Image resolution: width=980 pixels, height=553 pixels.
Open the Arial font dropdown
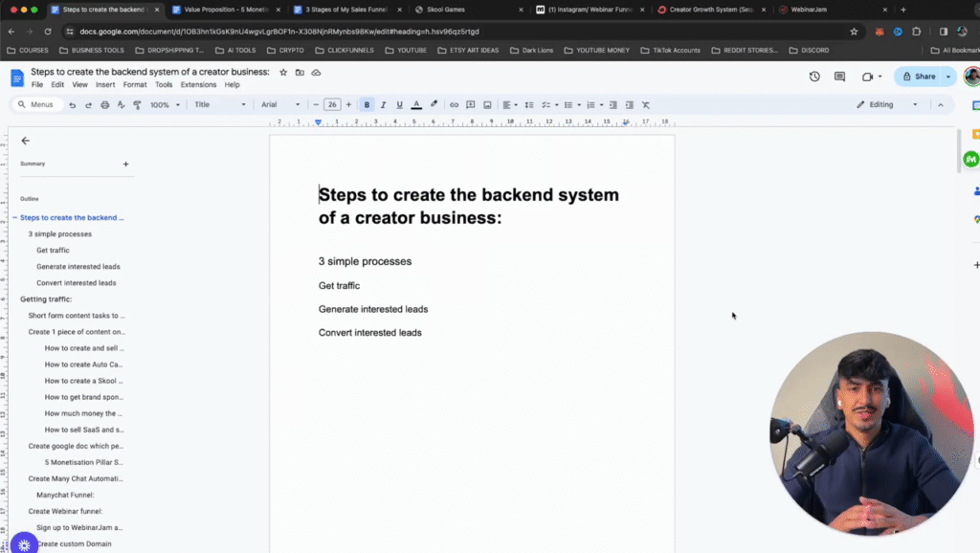pyautogui.click(x=278, y=104)
